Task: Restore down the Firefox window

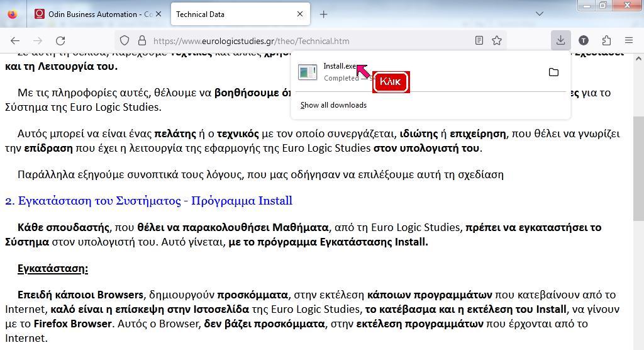Action: coord(603,5)
